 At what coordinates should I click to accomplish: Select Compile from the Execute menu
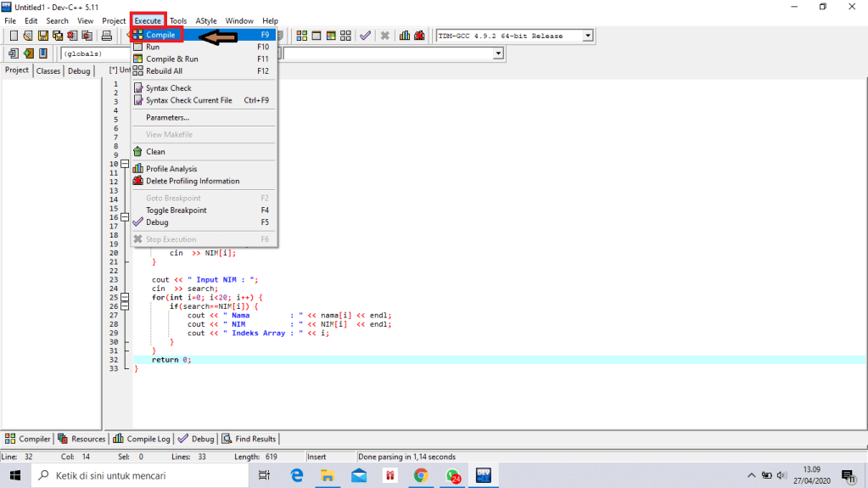pos(160,36)
